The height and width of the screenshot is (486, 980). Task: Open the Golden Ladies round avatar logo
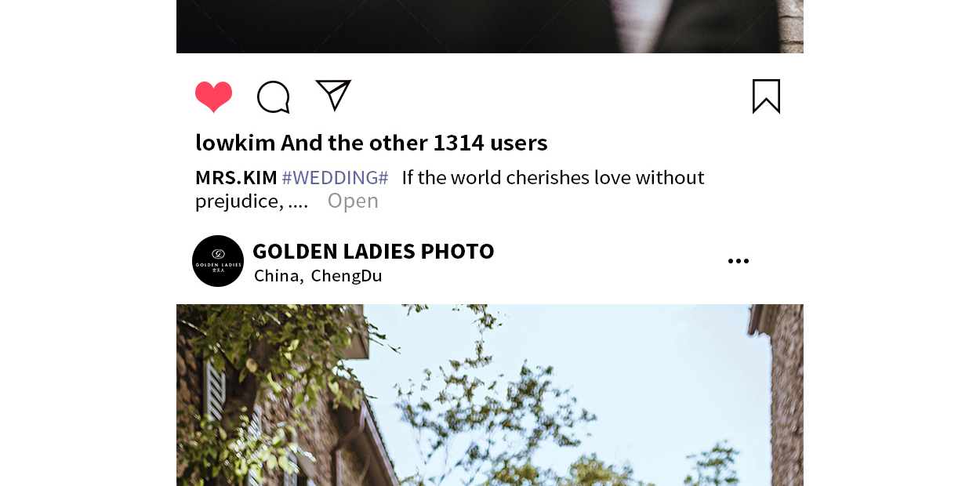[x=218, y=261]
